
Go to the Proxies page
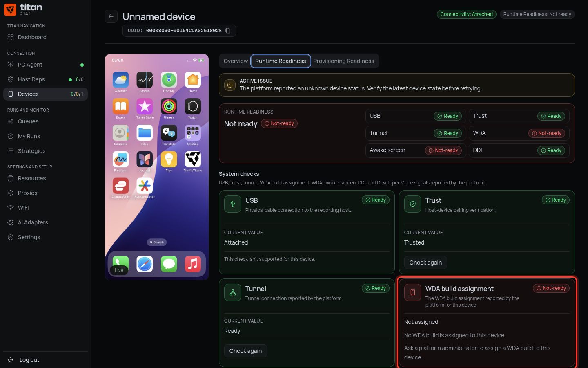tap(45, 193)
